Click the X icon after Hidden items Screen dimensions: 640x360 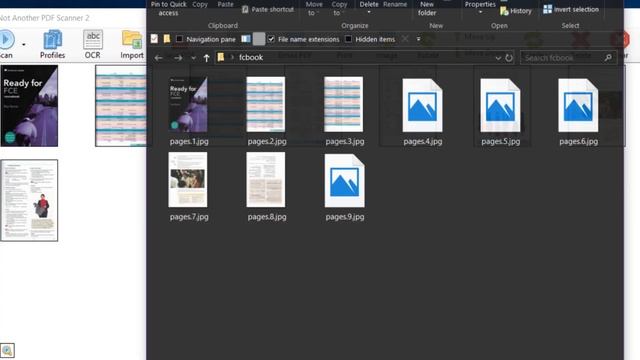[404, 39]
